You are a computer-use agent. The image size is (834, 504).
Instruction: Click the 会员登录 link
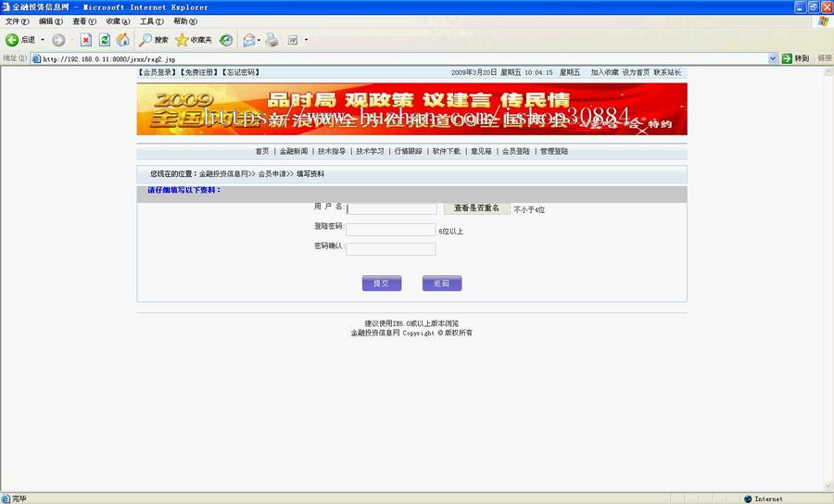tap(158, 72)
